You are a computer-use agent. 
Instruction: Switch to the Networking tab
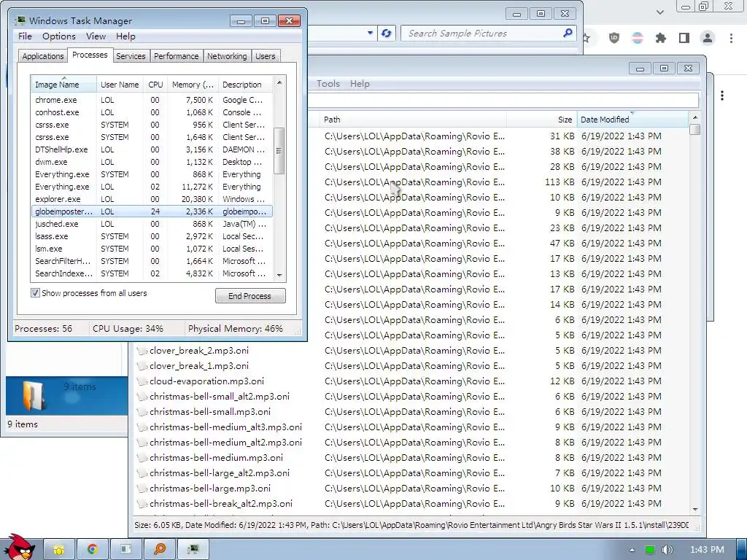pyautogui.click(x=227, y=56)
